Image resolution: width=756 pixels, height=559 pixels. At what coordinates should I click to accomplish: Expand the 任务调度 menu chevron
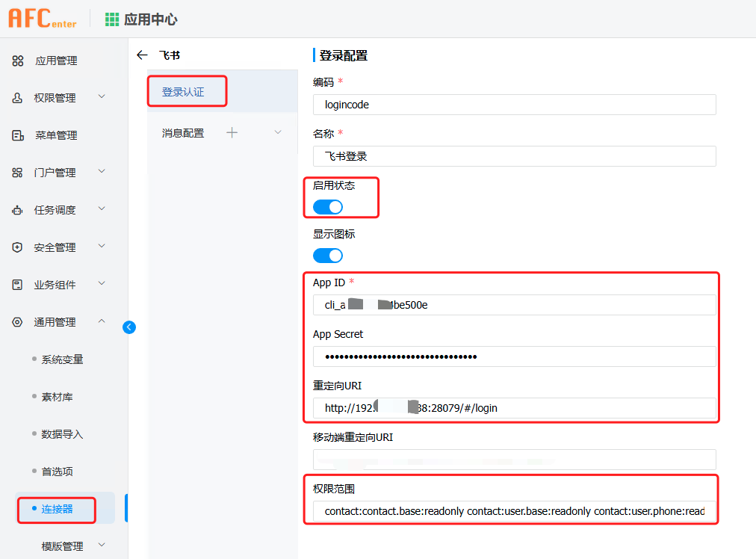pos(102,209)
